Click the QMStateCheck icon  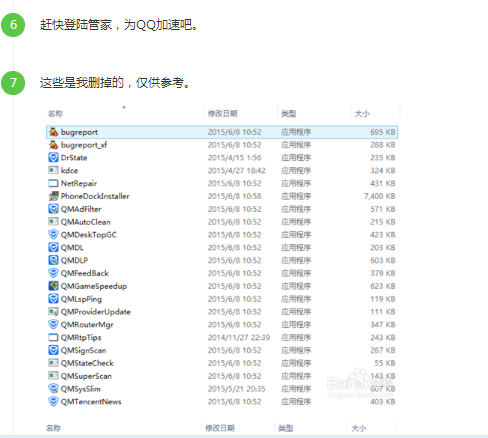click(53, 363)
